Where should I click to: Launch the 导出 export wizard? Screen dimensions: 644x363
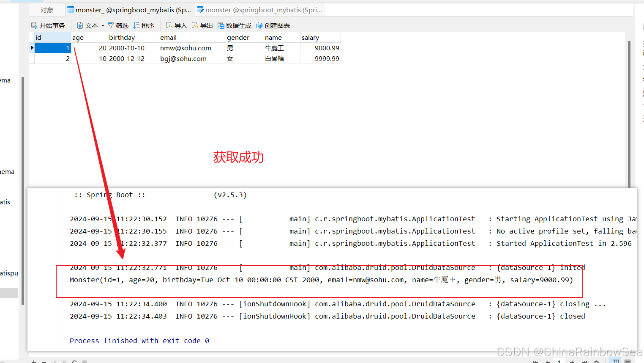pos(195,26)
